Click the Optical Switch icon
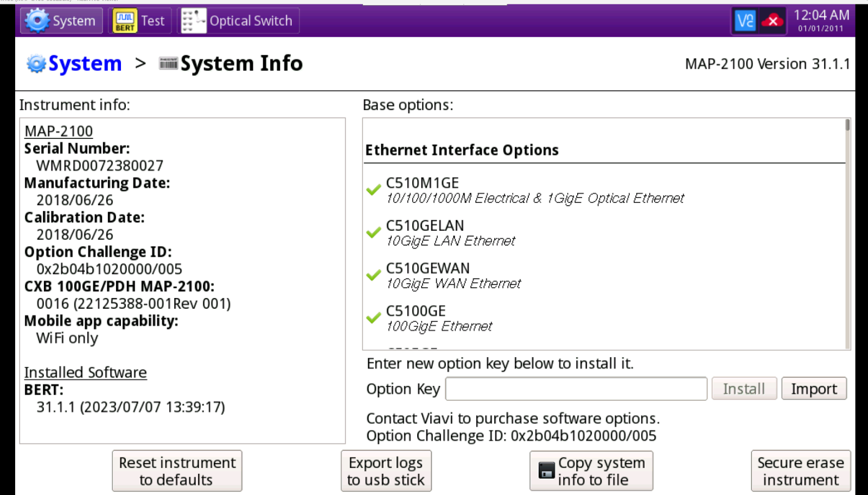Screen dimensions: 868x495 click(194, 21)
